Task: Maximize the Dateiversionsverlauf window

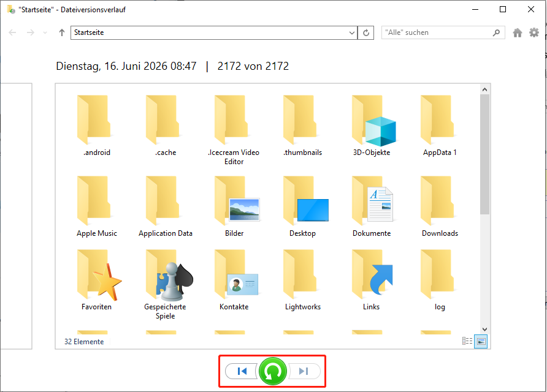Action: click(503, 9)
